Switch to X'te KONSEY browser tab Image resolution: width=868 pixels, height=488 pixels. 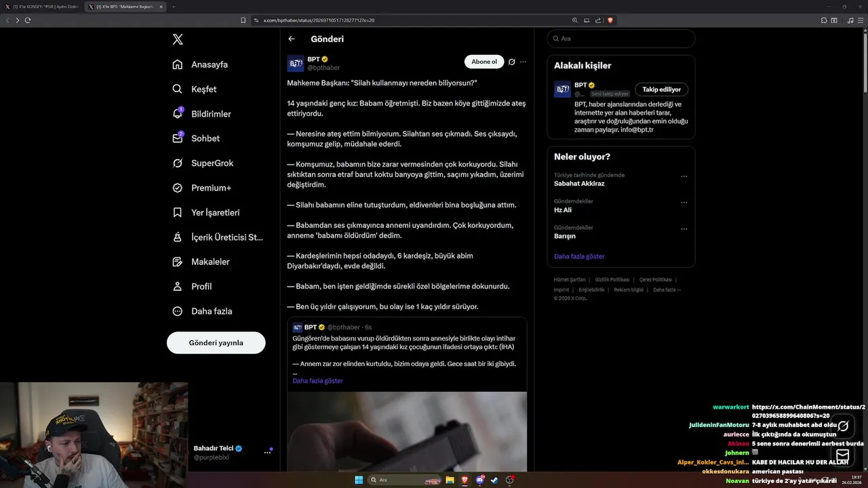(x=42, y=6)
